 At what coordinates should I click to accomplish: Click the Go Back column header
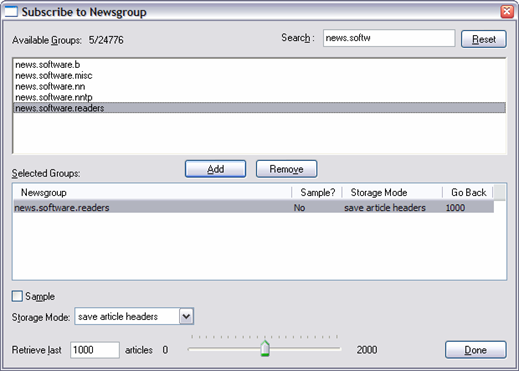coord(468,192)
